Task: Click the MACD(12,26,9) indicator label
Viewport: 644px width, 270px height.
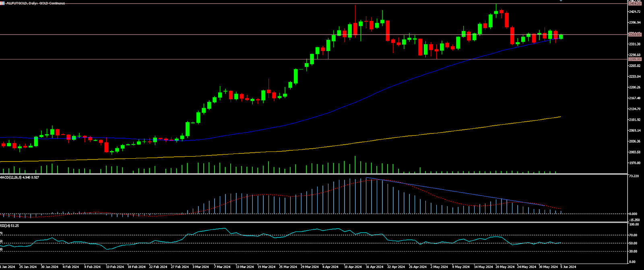Action: click(20, 177)
